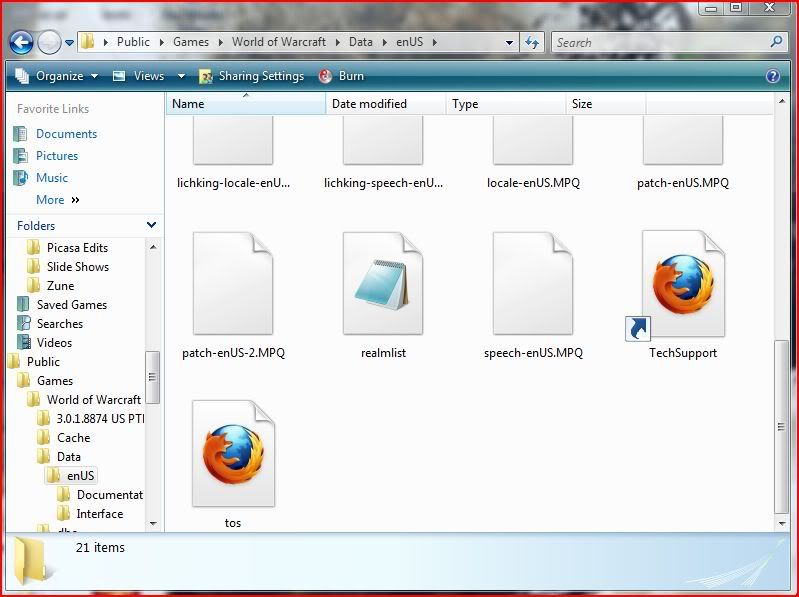Click folder icon in address bar
The width and height of the screenshot is (799, 597).
88,42
